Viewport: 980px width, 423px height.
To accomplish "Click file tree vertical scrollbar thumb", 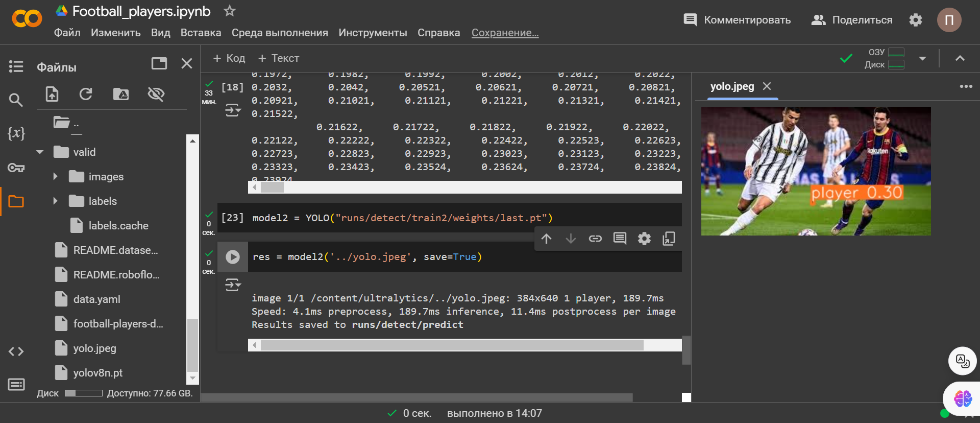I will click(x=192, y=345).
